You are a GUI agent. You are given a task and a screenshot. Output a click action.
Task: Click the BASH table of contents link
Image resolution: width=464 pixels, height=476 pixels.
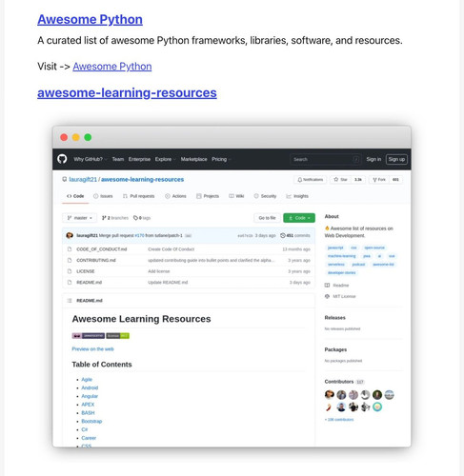(88, 412)
